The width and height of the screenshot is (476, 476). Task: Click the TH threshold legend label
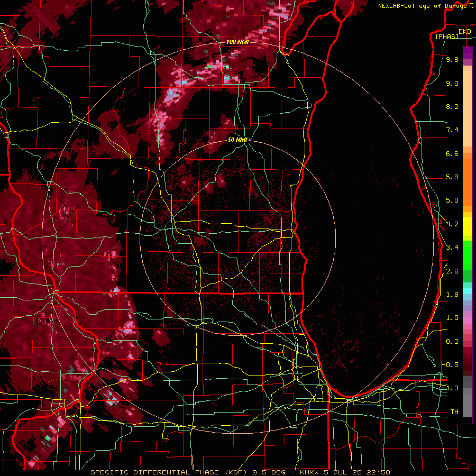pos(454,412)
